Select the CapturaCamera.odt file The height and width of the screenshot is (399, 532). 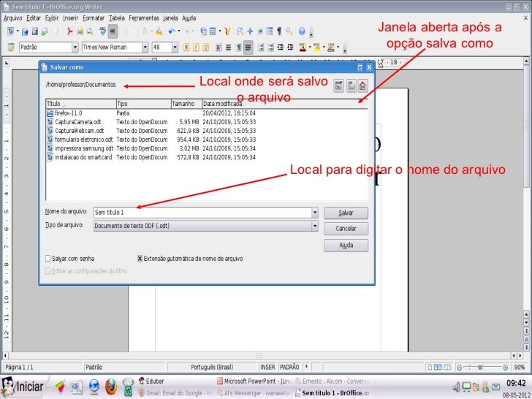[x=77, y=122]
